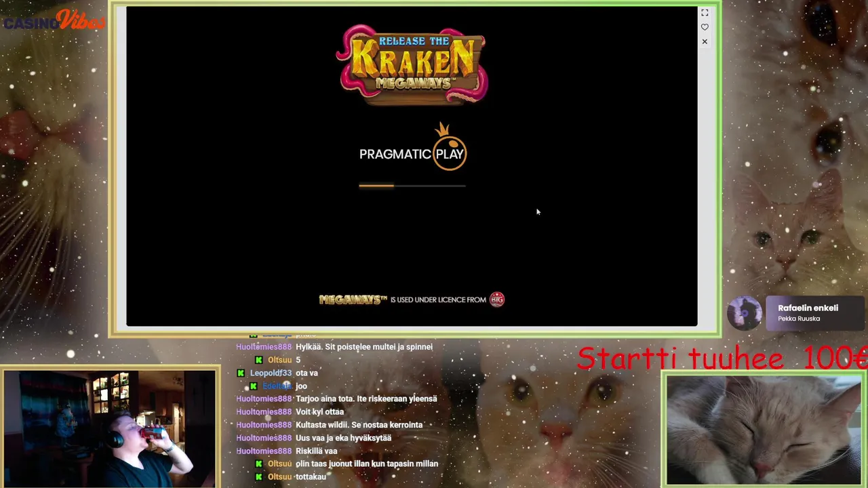Click the BTG licence logo icon
The width and height of the screenshot is (868, 488).
point(497,300)
